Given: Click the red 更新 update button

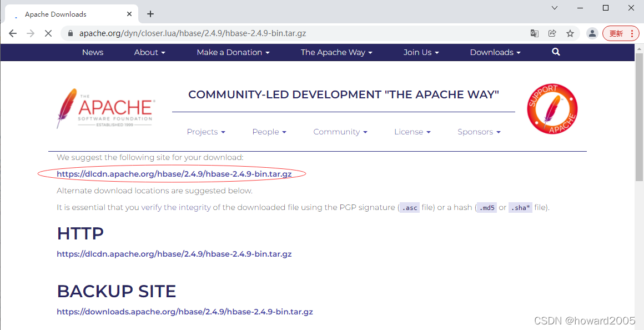Looking at the screenshot, I should (x=621, y=33).
